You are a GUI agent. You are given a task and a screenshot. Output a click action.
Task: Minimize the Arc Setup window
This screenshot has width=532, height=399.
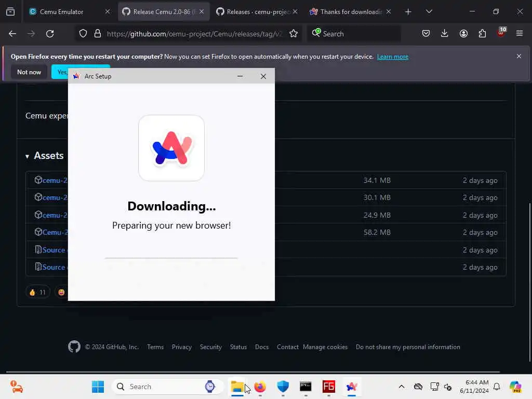240,76
